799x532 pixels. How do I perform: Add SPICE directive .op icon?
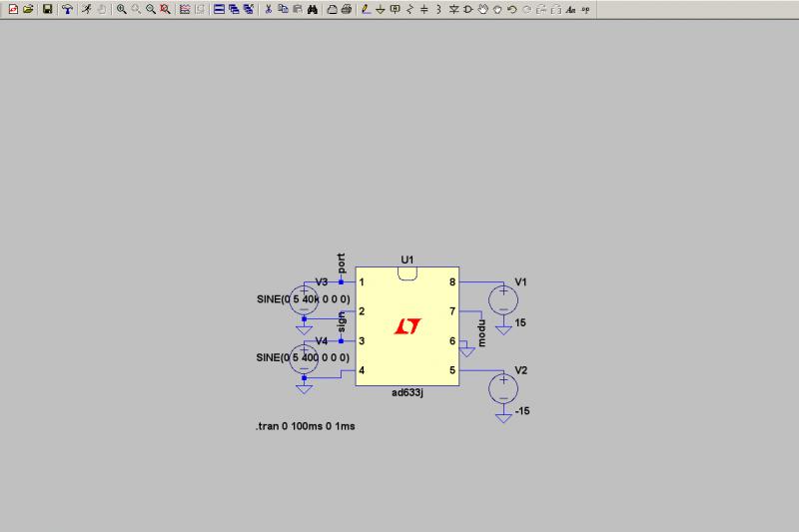coord(585,9)
